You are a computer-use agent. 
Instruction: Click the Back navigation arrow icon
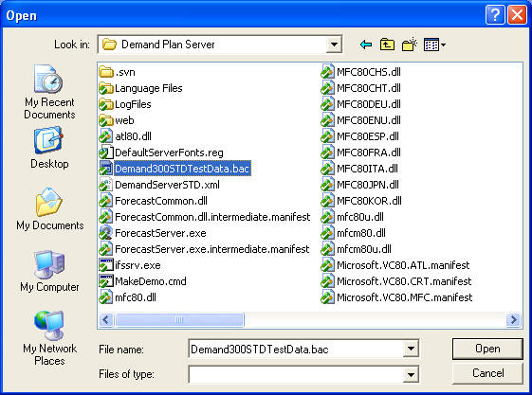point(366,45)
